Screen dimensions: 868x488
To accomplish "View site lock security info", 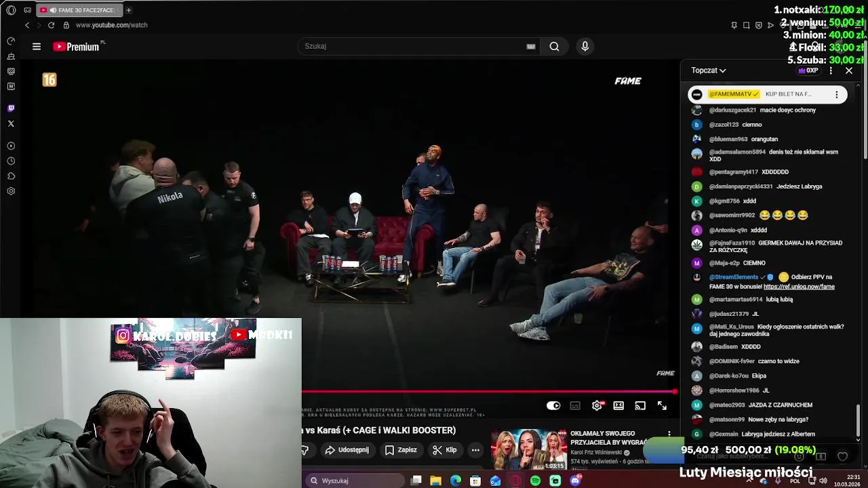I will (x=66, y=25).
